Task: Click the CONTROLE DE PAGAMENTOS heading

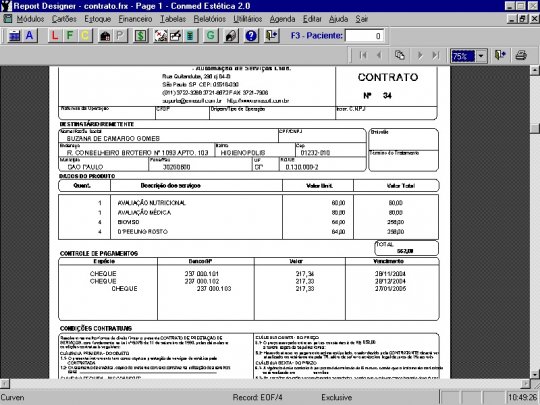Action: [x=99, y=253]
